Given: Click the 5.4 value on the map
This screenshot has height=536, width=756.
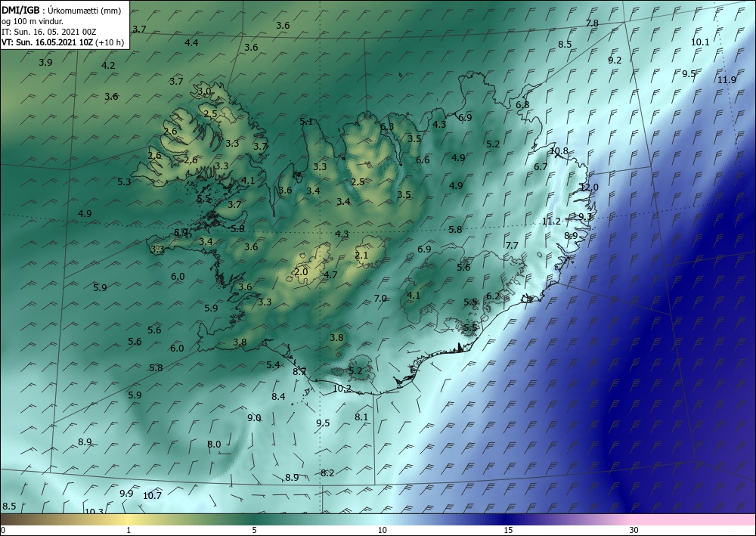Looking at the screenshot, I should (273, 364).
